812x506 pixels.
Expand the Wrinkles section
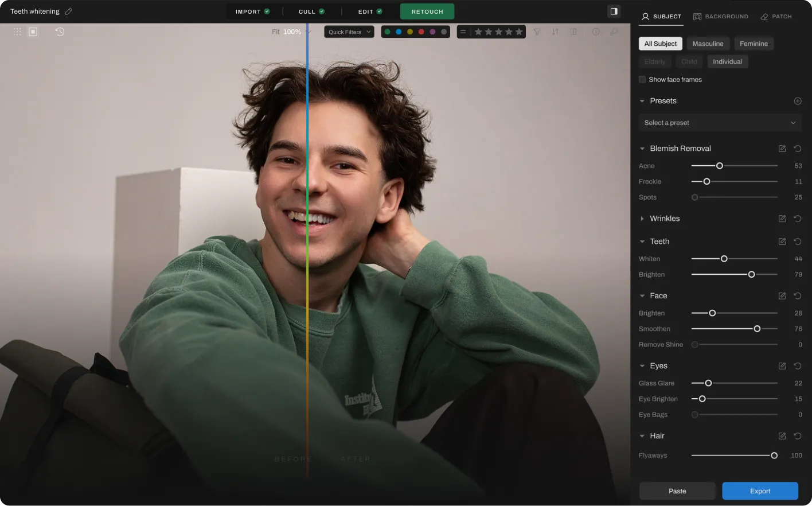tap(642, 219)
